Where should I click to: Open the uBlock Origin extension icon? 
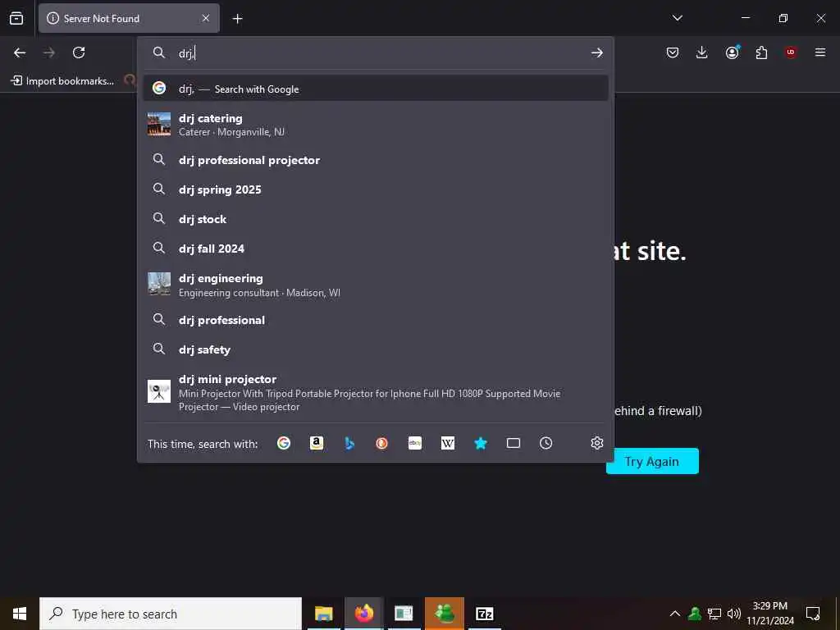[791, 52]
